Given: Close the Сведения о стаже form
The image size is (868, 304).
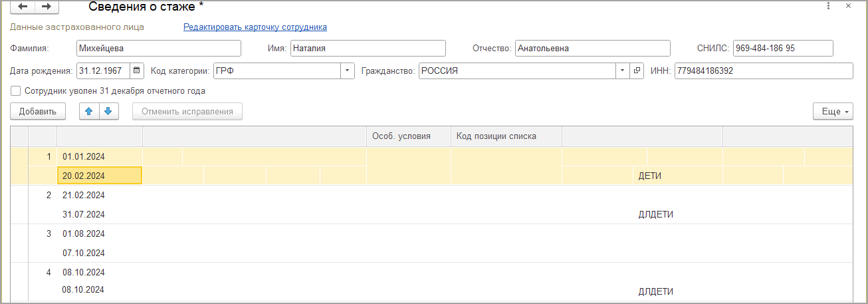Looking at the screenshot, I should click(848, 6).
